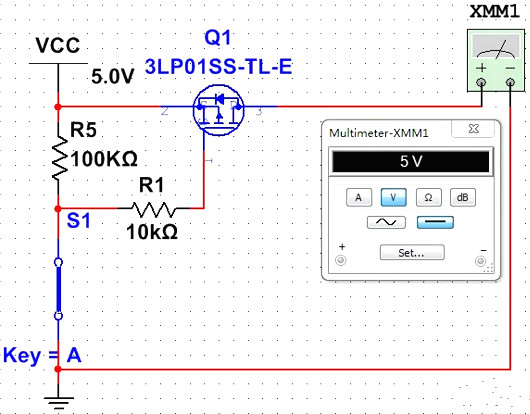This screenshot has height=414, width=530.
Task: Select the dB measurement mode
Action: click(463, 197)
